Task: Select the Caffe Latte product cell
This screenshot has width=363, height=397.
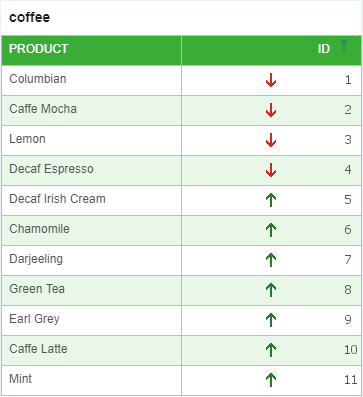Action: coord(92,350)
